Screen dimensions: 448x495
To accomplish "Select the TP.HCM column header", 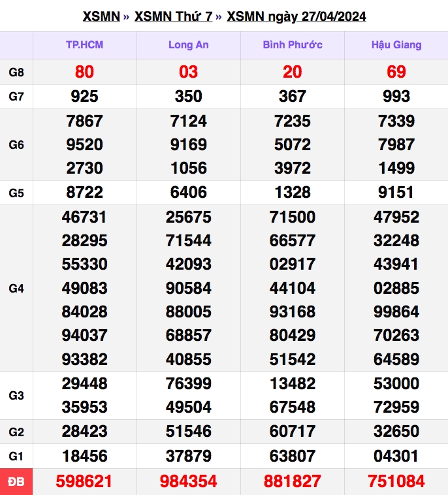I will coord(85,45).
